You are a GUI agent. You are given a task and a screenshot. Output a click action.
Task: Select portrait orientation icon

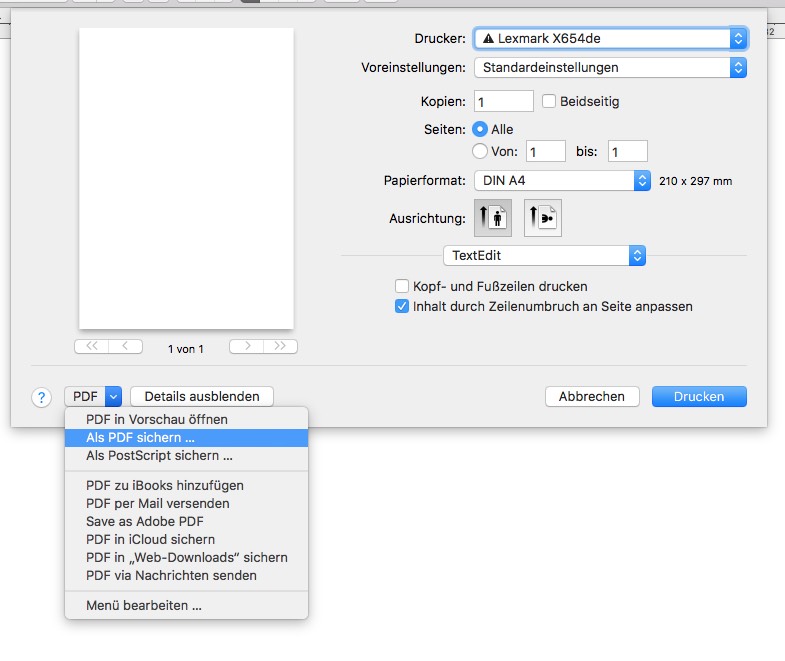click(x=493, y=218)
